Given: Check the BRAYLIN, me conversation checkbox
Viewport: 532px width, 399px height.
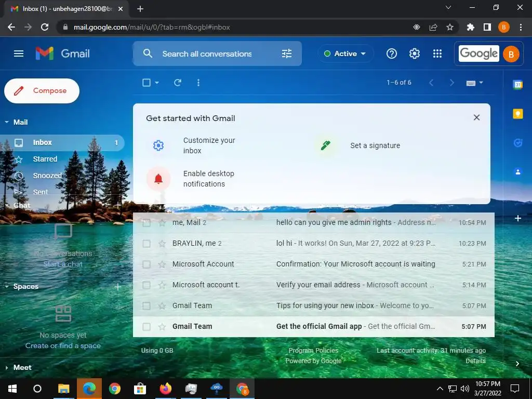Looking at the screenshot, I should point(147,244).
